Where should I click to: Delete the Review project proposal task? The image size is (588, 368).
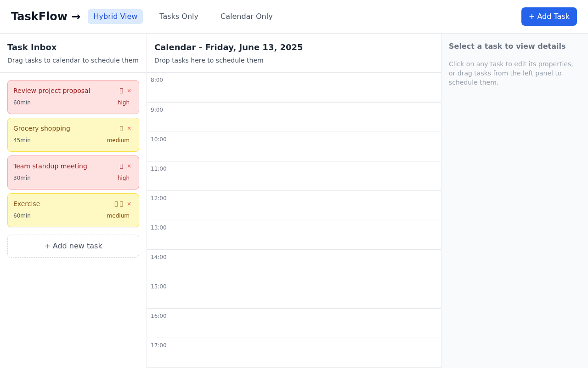pos(129,90)
